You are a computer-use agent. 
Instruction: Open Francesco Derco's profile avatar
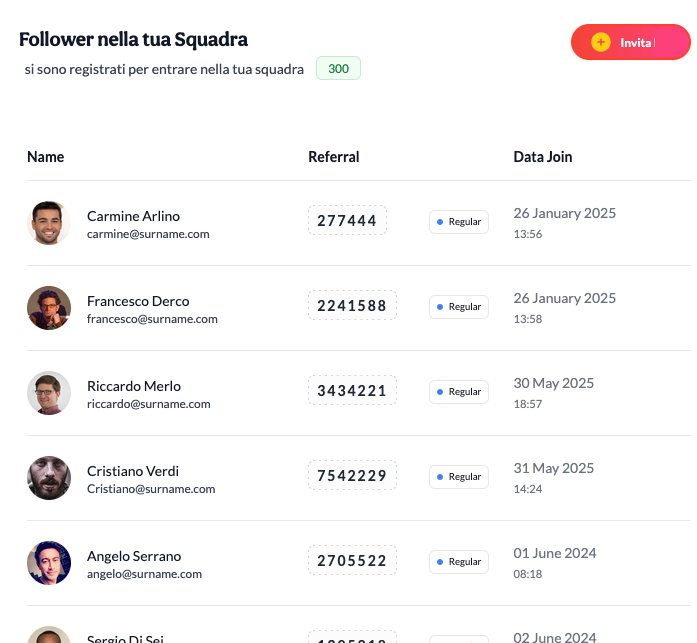pyautogui.click(x=49, y=308)
